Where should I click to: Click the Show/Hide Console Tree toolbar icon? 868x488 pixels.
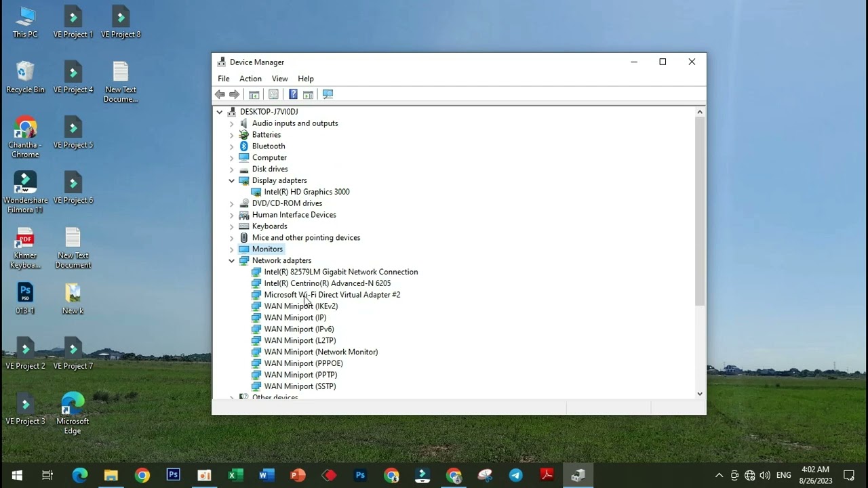click(254, 94)
